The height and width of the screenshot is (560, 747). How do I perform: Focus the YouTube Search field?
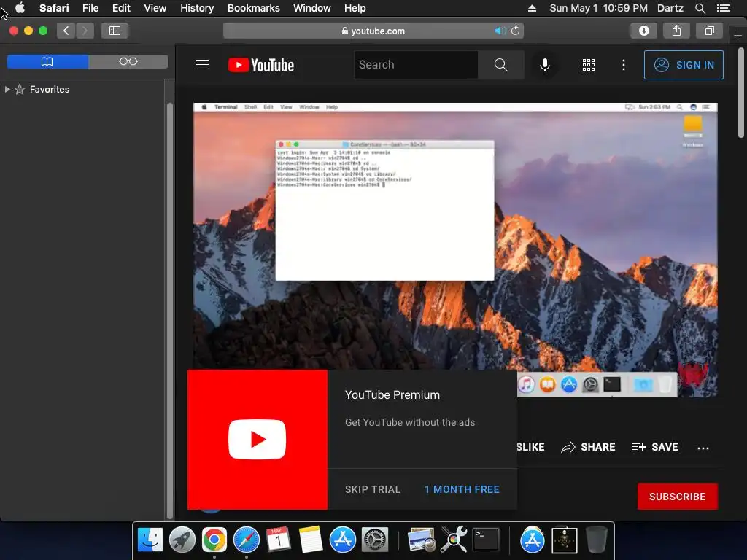[416, 65]
